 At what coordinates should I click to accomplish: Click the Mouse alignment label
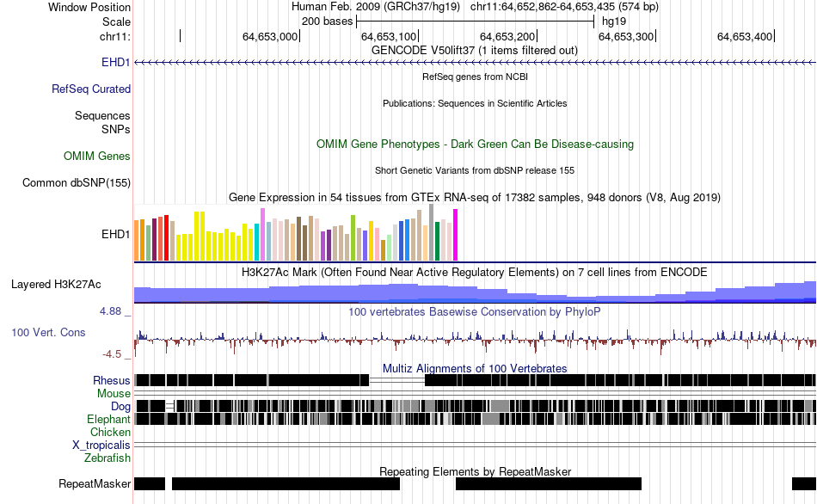[114, 394]
